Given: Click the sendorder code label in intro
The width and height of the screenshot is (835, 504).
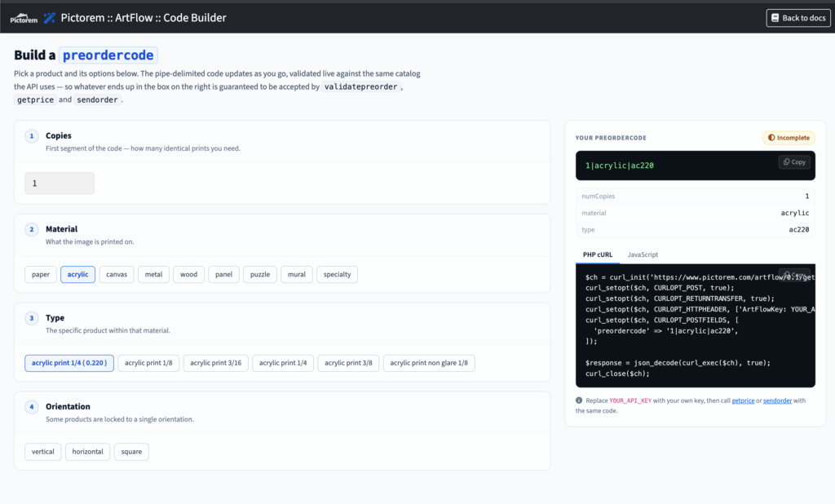Looking at the screenshot, I should pyautogui.click(x=97, y=99).
